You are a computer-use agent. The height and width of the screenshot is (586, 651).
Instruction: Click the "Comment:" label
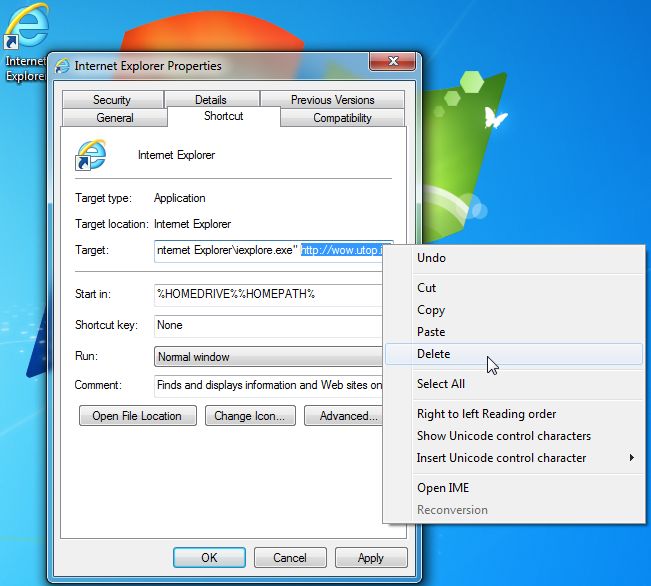coord(98,385)
